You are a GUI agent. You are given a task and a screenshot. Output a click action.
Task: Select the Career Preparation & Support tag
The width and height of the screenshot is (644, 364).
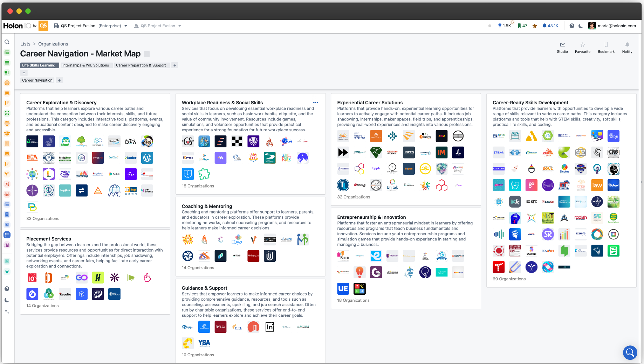point(141,65)
